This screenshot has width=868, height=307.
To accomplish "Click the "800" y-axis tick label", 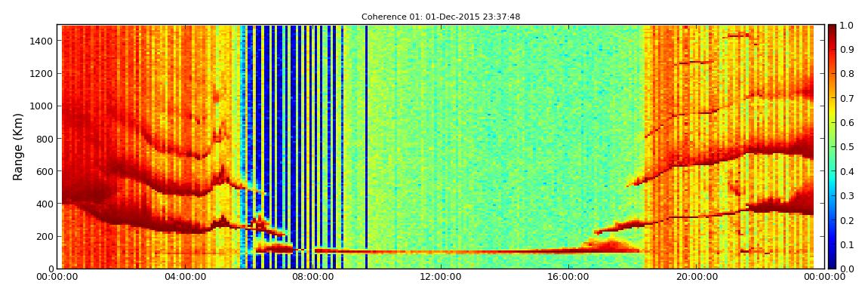I will point(45,139).
